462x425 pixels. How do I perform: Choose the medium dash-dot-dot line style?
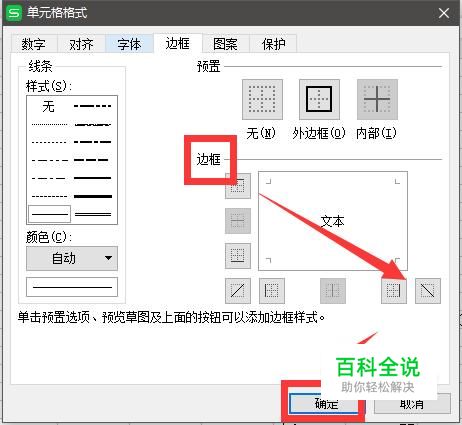click(93, 106)
